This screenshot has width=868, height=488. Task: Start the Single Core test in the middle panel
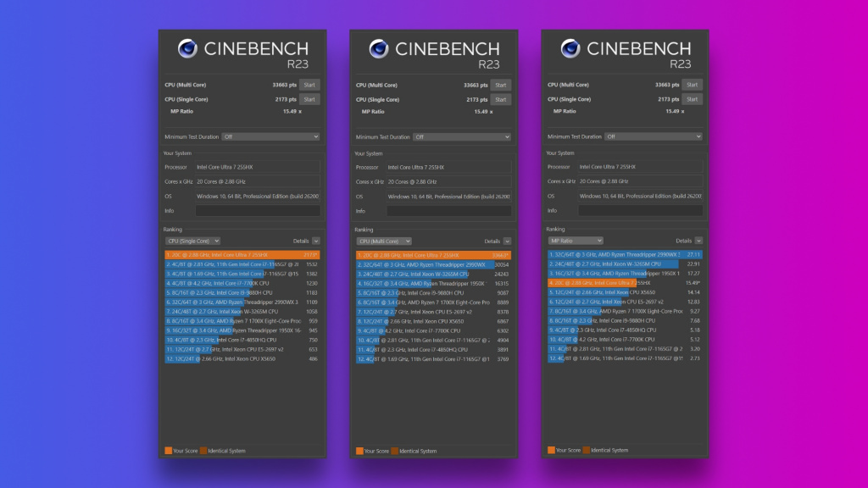coord(501,99)
